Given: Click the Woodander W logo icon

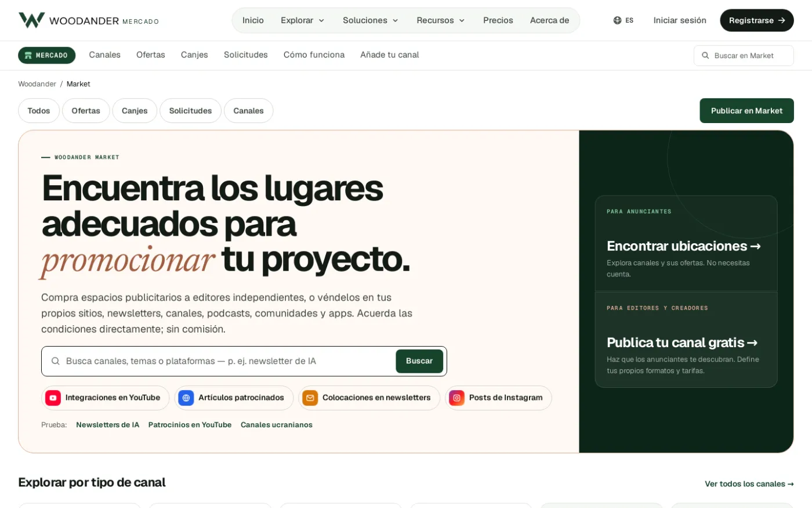Looking at the screenshot, I should [x=31, y=20].
